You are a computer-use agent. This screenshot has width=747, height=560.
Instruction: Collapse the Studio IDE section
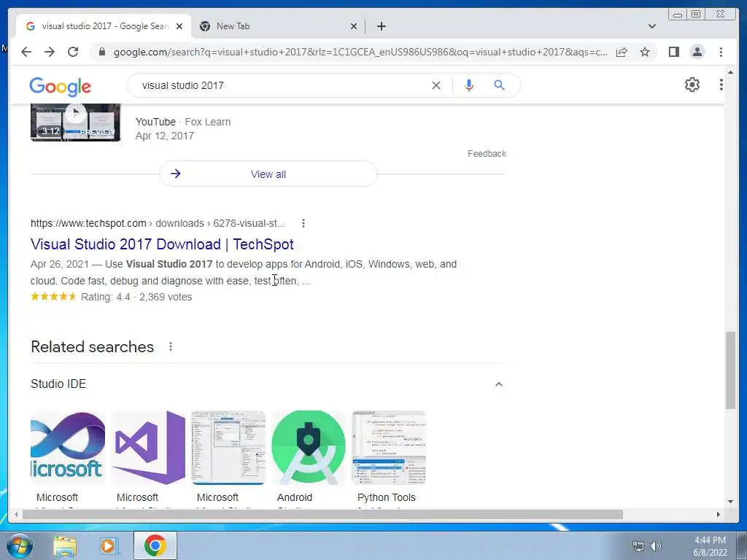(499, 384)
